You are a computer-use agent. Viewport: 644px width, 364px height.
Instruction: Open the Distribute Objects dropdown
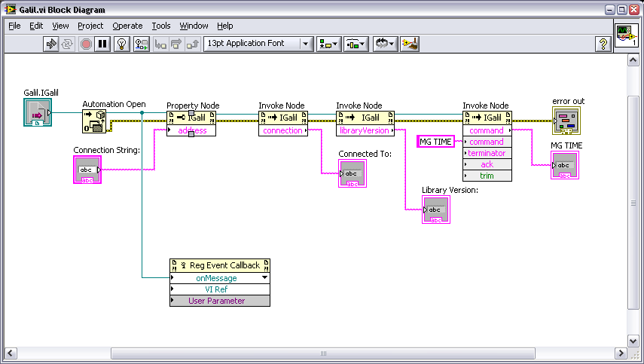coord(356,44)
